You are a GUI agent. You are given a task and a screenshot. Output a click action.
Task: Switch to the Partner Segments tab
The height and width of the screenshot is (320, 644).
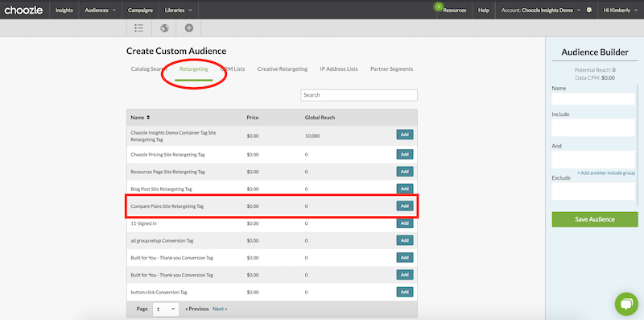pyautogui.click(x=391, y=69)
